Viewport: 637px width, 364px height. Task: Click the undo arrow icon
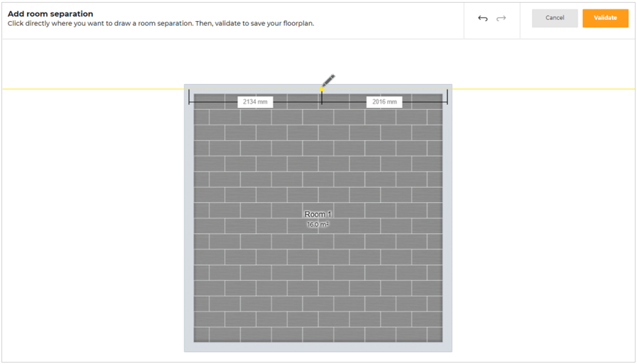tap(482, 19)
